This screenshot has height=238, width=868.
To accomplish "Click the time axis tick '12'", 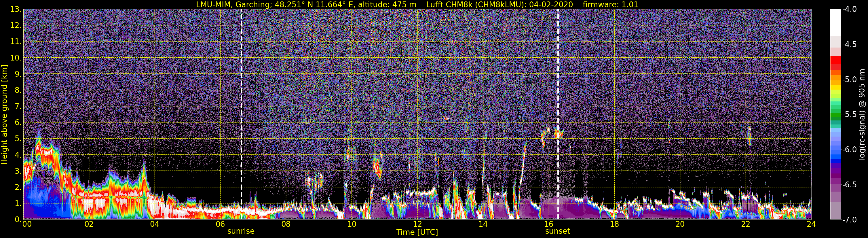I will click(x=417, y=224).
